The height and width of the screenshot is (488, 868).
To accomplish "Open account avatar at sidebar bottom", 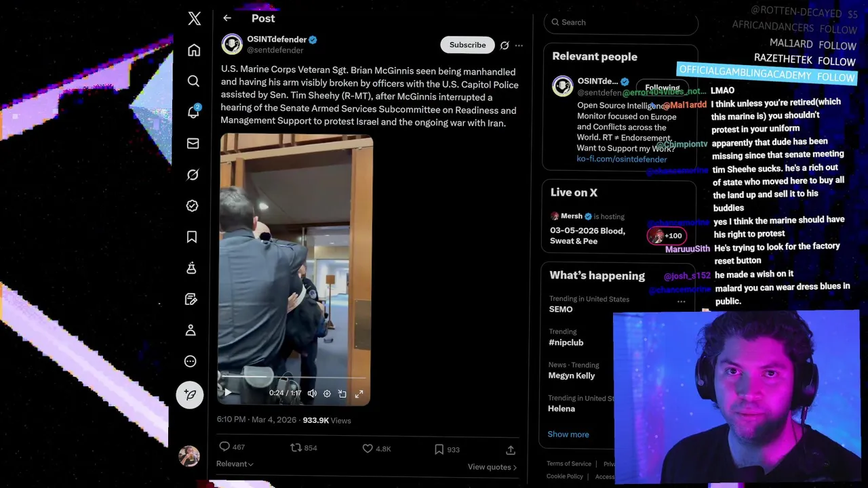I will coord(189,455).
